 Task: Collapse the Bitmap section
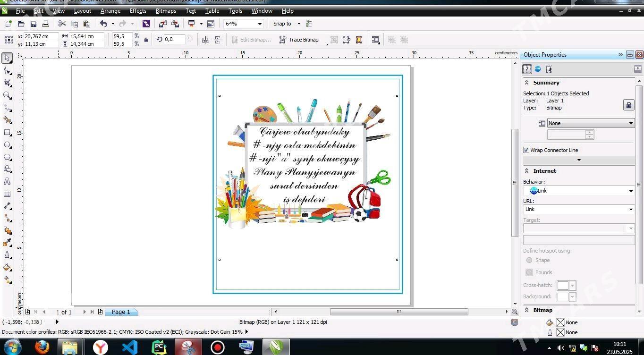pos(526,310)
